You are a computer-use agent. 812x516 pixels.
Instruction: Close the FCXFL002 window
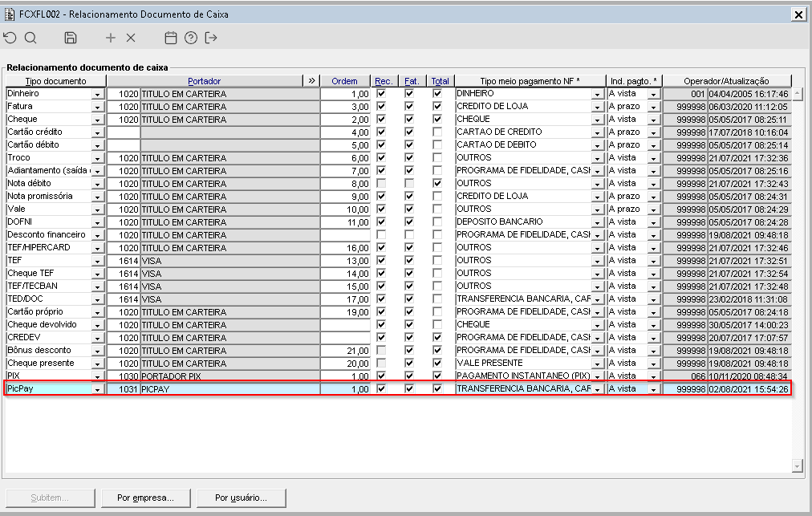click(798, 14)
